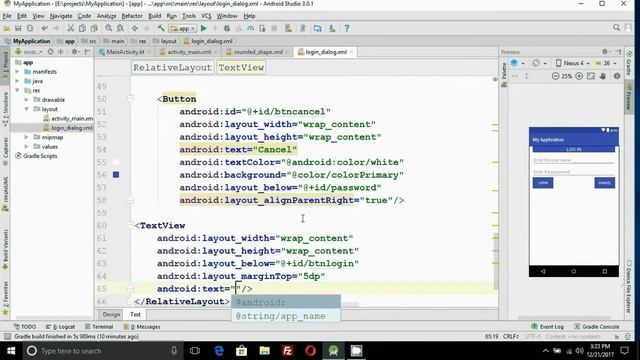
Task: Select the @android: autocomplete suggestion
Action: click(286, 302)
